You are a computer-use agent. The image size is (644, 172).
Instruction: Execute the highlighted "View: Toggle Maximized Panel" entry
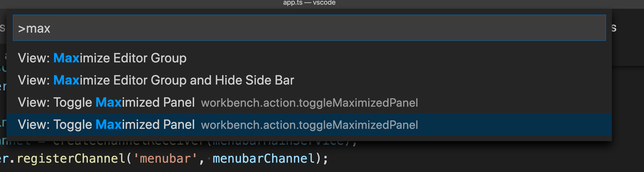107,124
